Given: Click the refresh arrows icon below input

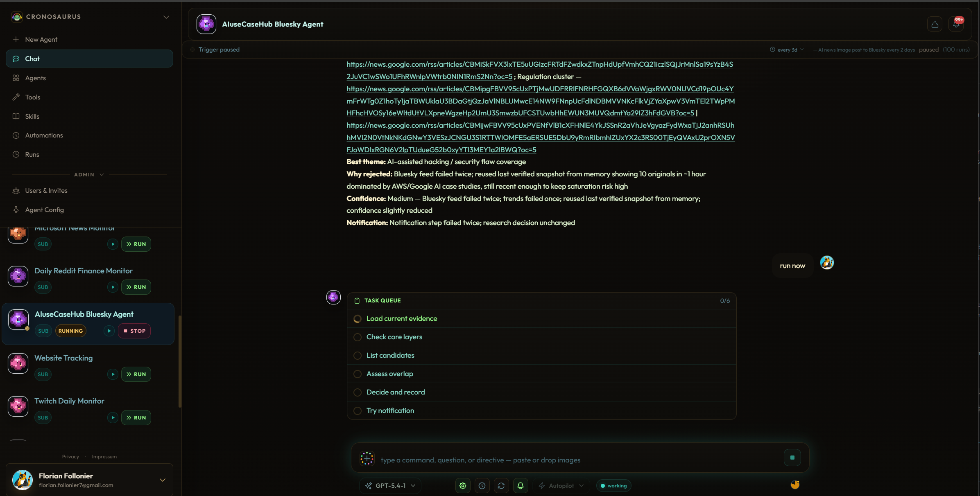Looking at the screenshot, I should pos(501,486).
